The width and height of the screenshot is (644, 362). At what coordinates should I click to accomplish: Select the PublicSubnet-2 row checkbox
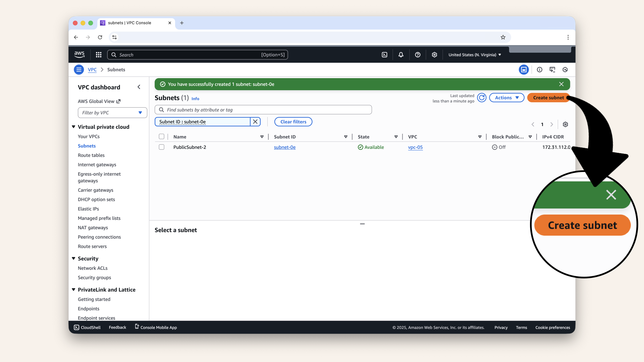coord(162,147)
